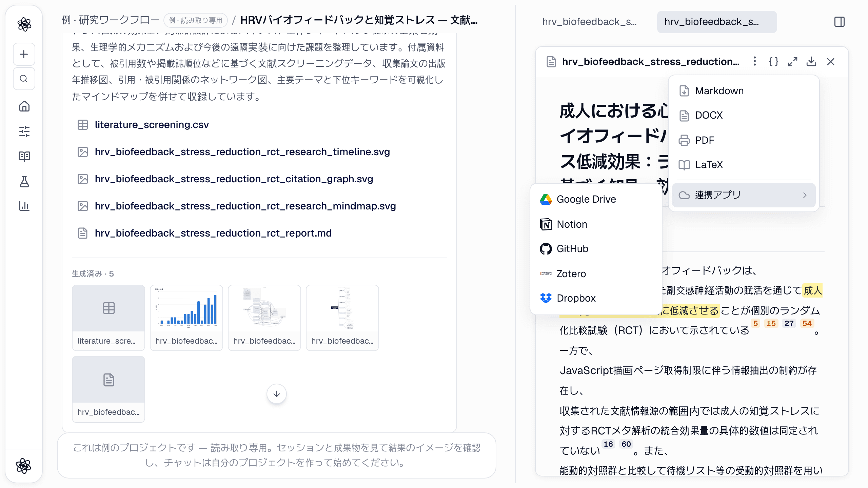Open the mindmap thumbnail card
The image size is (868, 488).
342,318
